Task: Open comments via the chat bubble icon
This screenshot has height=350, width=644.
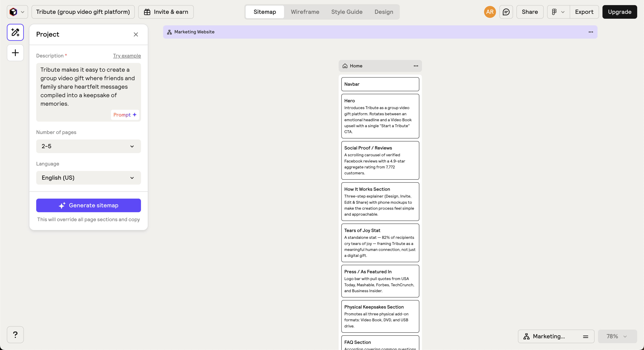Action: [x=506, y=12]
